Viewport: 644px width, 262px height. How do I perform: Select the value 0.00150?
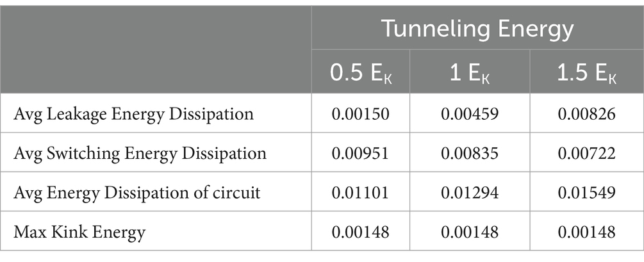(x=360, y=114)
